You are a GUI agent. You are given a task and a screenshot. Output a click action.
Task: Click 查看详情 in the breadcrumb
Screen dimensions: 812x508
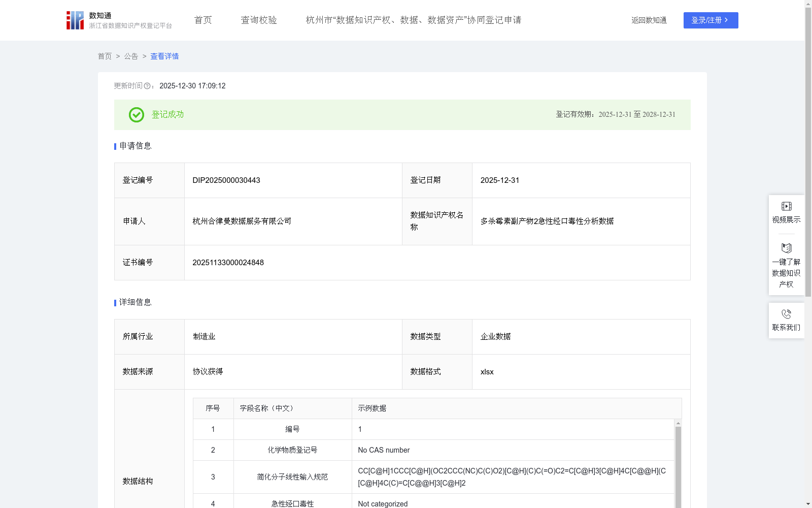[164, 56]
